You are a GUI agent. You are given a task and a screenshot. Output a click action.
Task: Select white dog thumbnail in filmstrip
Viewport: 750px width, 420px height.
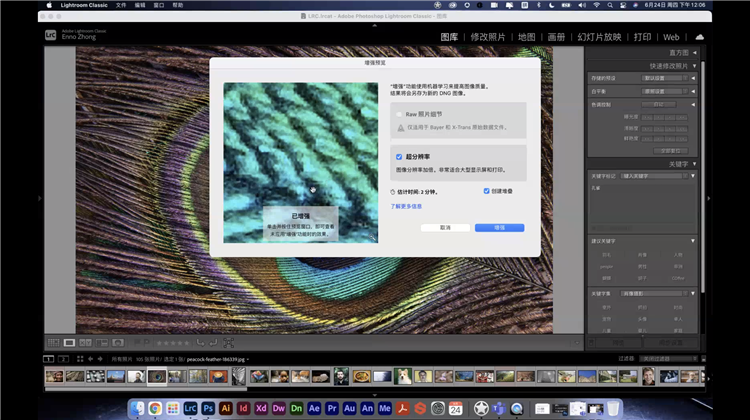coord(403,376)
